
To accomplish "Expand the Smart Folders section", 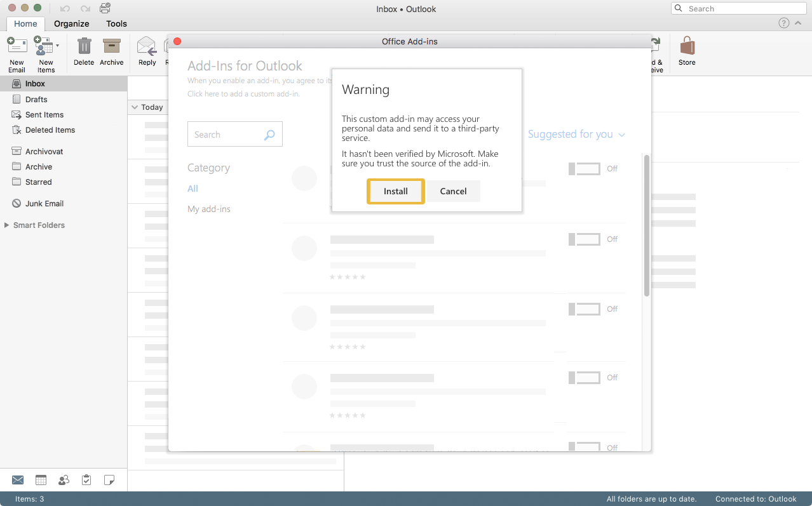I will 7,225.
